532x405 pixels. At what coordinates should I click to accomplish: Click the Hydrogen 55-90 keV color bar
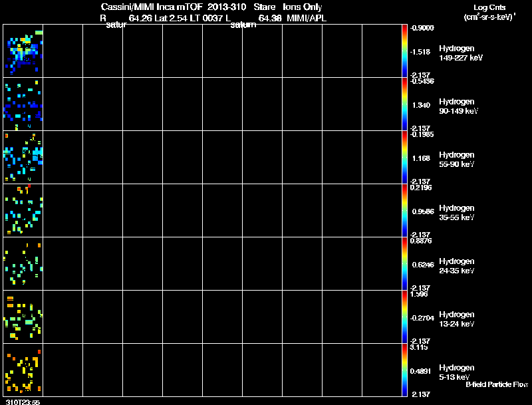404,158
